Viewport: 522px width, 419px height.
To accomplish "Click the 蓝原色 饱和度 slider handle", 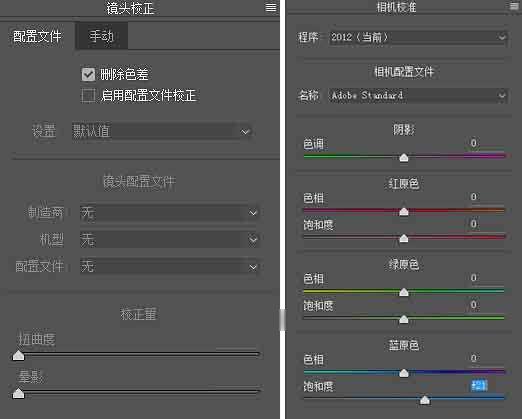I will pyautogui.click(x=424, y=400).
